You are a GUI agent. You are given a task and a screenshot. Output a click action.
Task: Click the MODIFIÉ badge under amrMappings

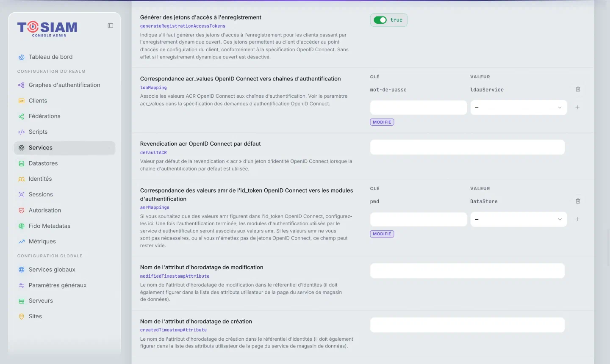(382, 234)
